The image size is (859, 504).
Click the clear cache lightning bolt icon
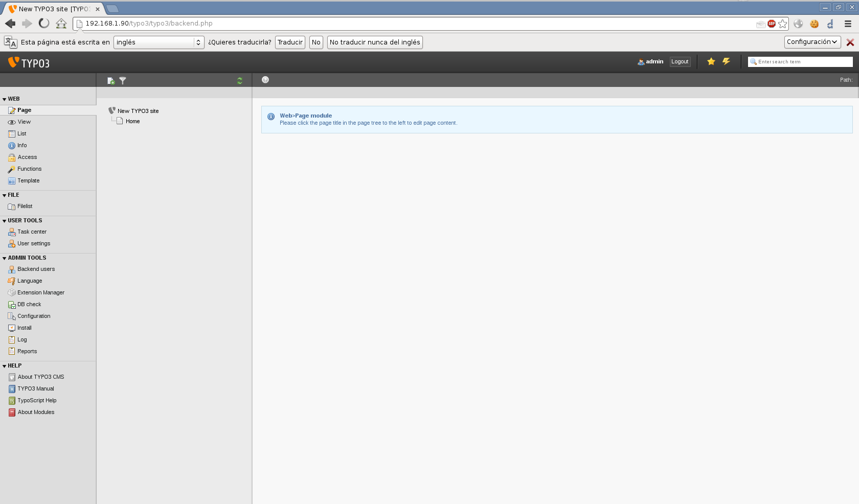(726, 61)
